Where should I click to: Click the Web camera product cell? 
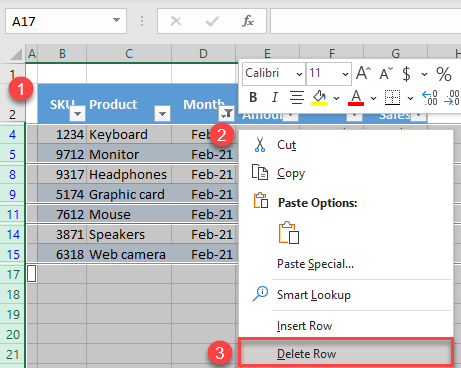[129, 254]
